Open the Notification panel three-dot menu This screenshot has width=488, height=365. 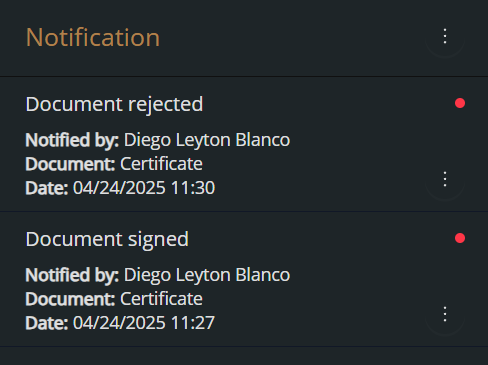point(445,36)
